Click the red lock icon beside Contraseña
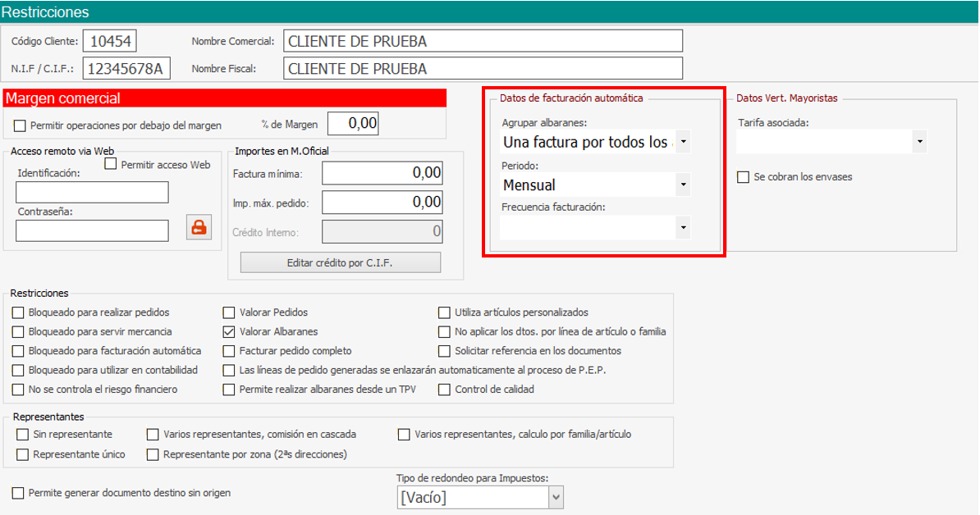The height and width of the screenshot is (515, 980). pyautogui.click(x=198, y=228)
